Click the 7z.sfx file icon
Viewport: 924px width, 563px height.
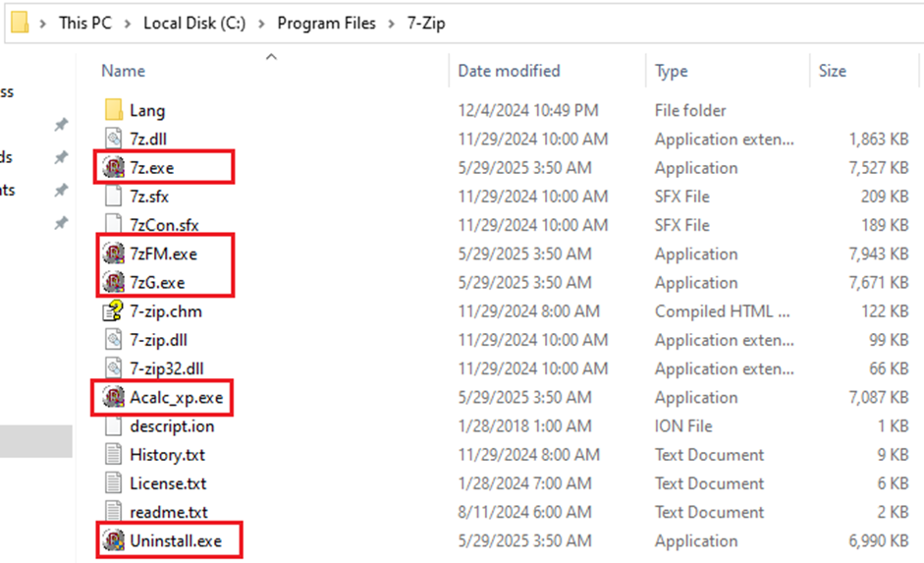pyautogui.click(x=113, y=196)
